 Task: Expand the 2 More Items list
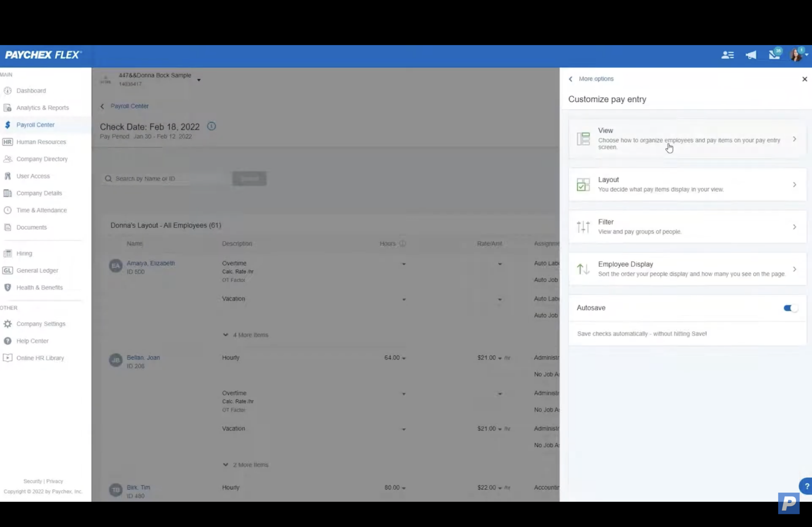(x=246, y=465)
